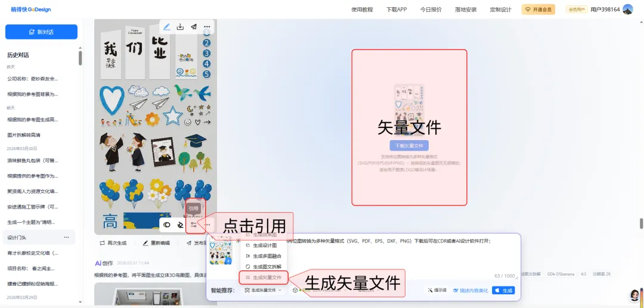644x308 pixels.
Task: Click 重新编辑 re-edit button
Action: coord(156,243)
